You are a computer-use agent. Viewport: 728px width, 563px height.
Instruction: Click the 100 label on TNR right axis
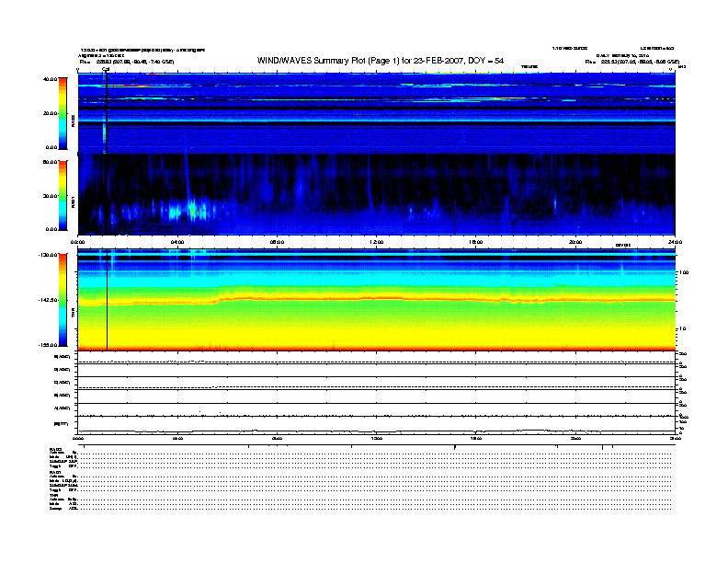[x=684, y=272]
